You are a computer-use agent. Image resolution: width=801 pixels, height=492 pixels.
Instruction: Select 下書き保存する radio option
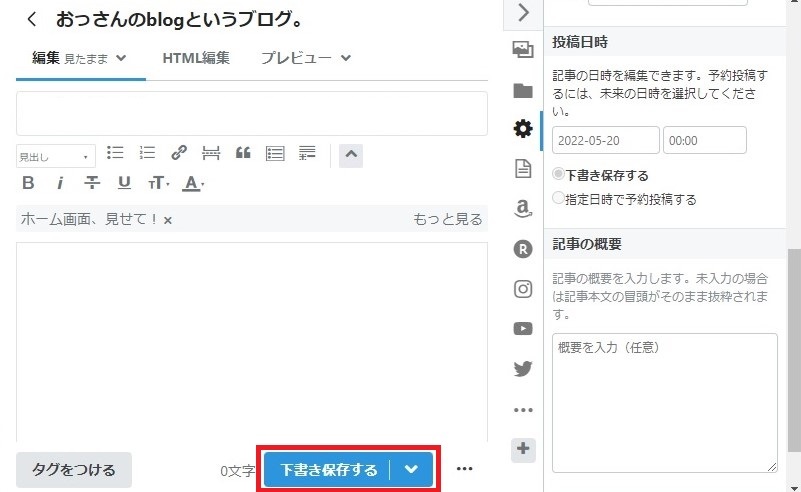[x=558, y=174]
